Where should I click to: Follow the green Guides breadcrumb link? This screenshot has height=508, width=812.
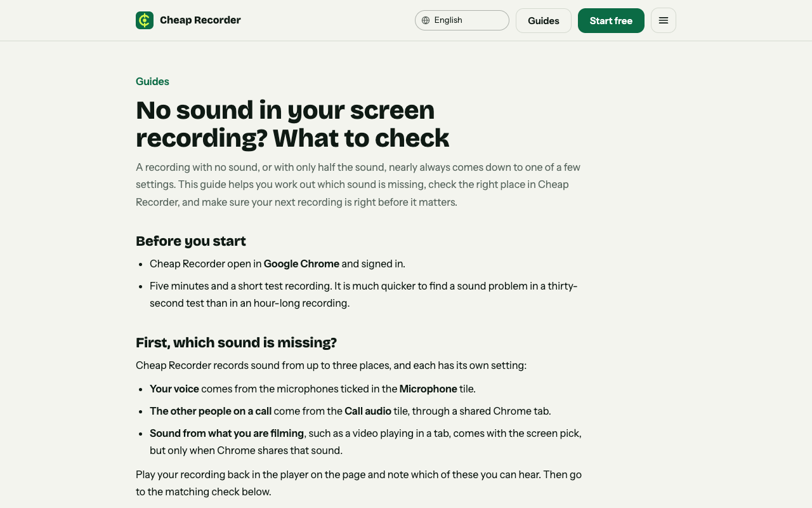[x=152, y=81]
